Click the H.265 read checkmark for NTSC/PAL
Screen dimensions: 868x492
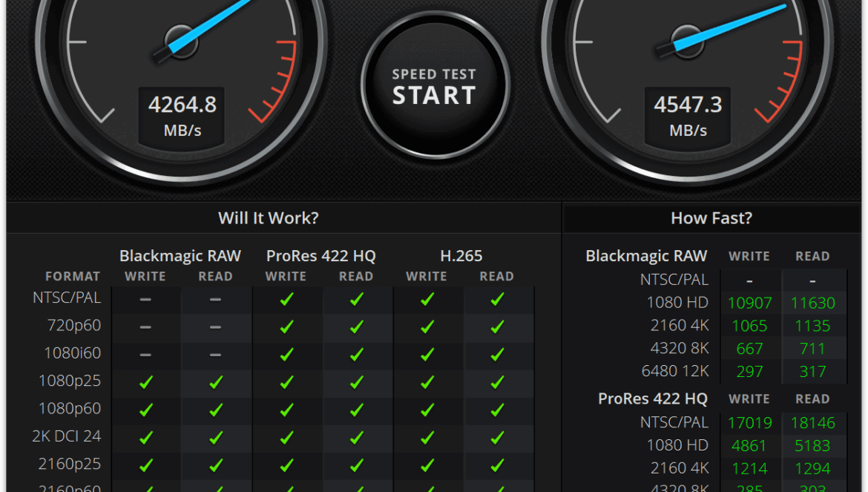(498, 299)
